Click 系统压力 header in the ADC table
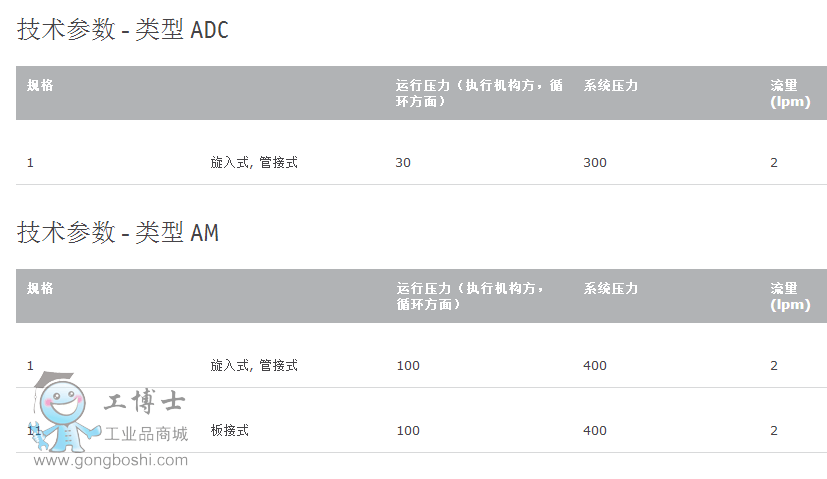The image size is (827, 479). tap(610, 85)
